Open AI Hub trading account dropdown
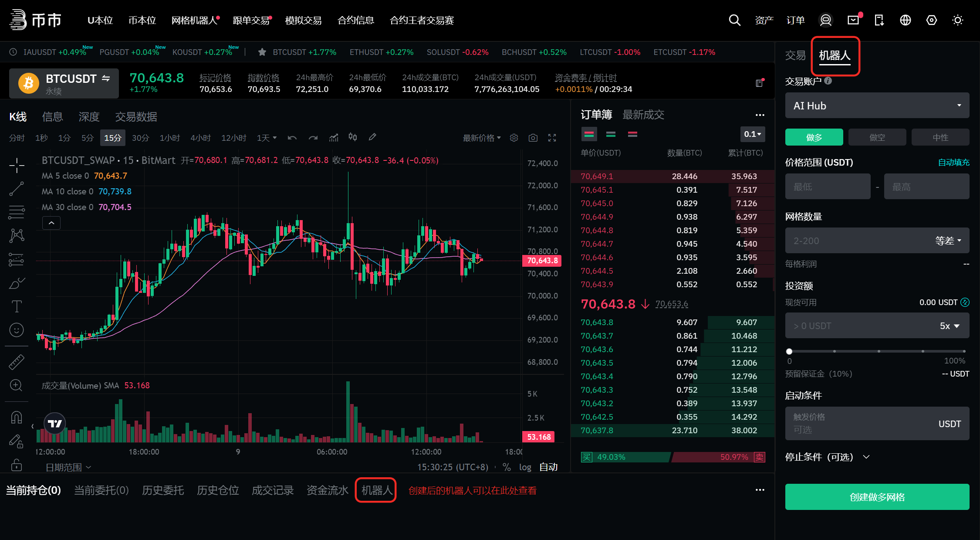Screen dimensions: 980x540 tap(877, 105)
